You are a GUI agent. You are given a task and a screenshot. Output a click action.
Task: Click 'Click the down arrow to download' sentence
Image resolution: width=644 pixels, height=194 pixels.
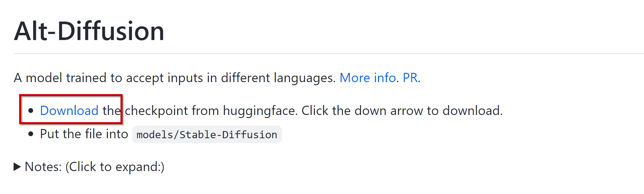(402, 111)
